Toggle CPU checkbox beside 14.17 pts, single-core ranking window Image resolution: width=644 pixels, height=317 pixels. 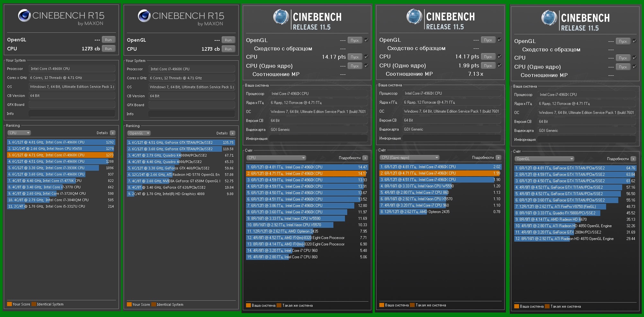click(499, 56)
